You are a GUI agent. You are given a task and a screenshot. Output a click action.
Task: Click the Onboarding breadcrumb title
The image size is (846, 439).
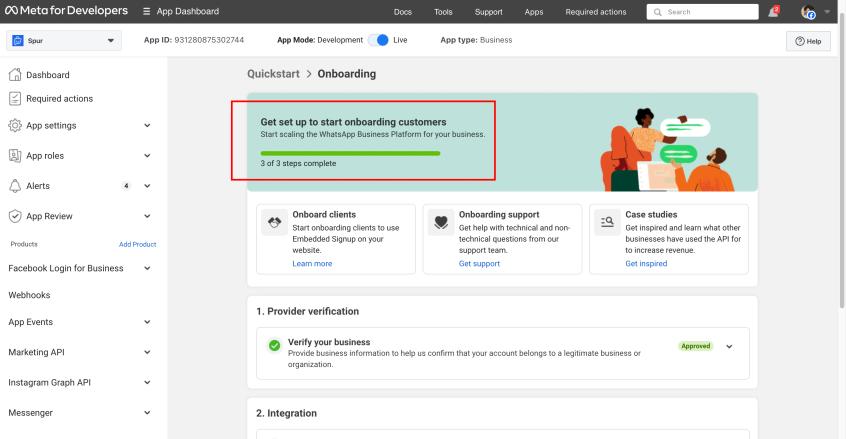point(346,74)
